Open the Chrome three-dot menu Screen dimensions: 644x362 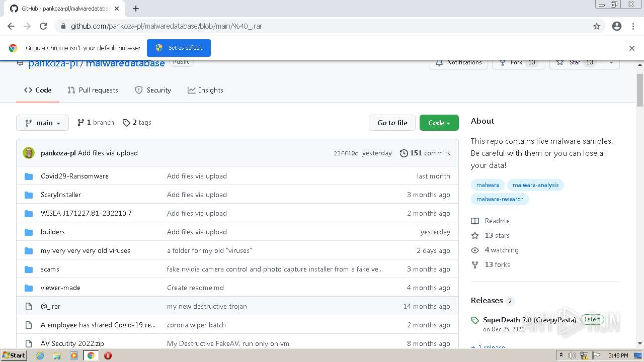click(x=633, y=26)
